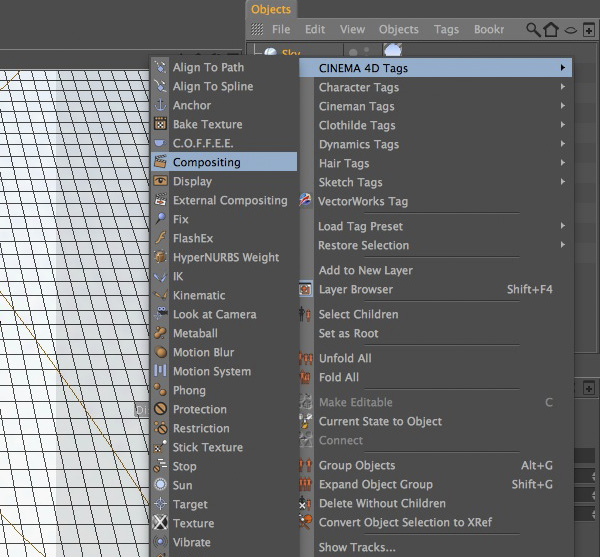Click the Fix tag pin icon

(160, 219)
